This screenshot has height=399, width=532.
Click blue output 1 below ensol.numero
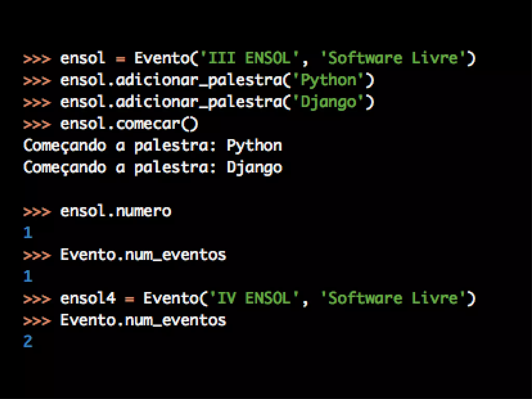[x=28, y=233]
